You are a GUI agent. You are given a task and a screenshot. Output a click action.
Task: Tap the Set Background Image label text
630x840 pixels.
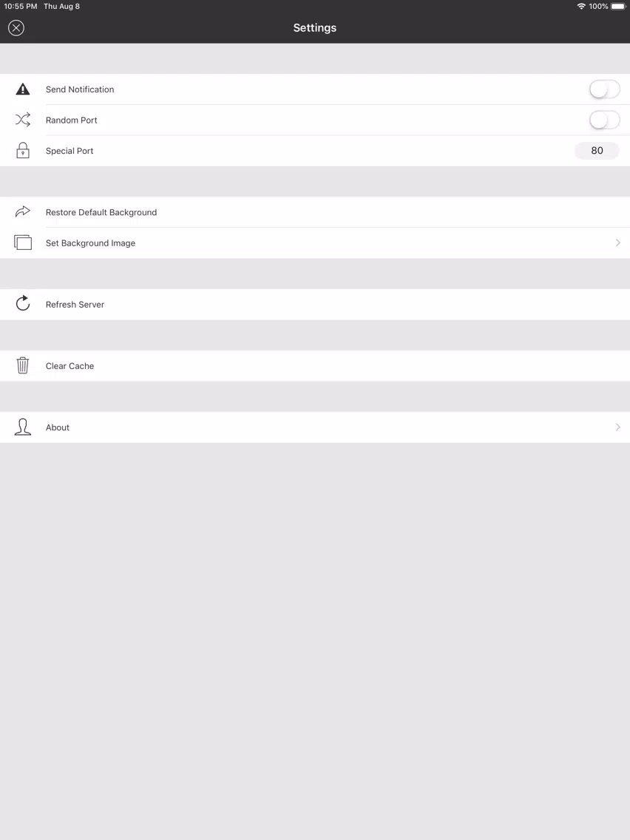90,243
